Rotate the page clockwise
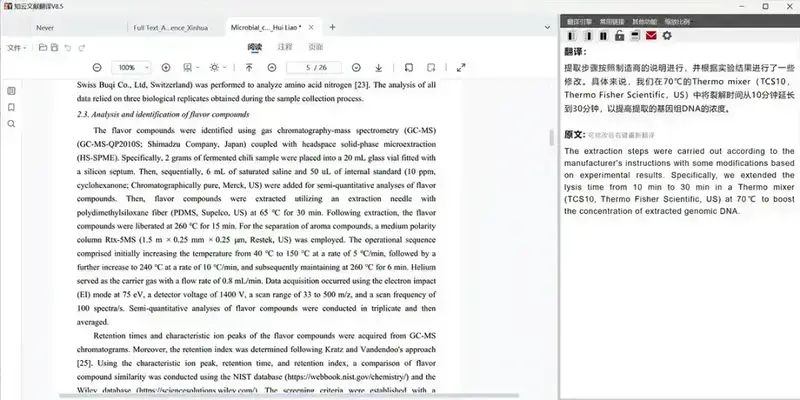Viewport: 800px width, 400px height. tap(431, 67)
